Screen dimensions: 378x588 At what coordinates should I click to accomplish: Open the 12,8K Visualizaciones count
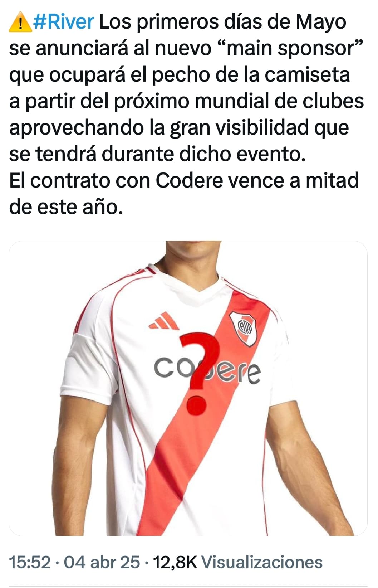(x=238, y=562)
